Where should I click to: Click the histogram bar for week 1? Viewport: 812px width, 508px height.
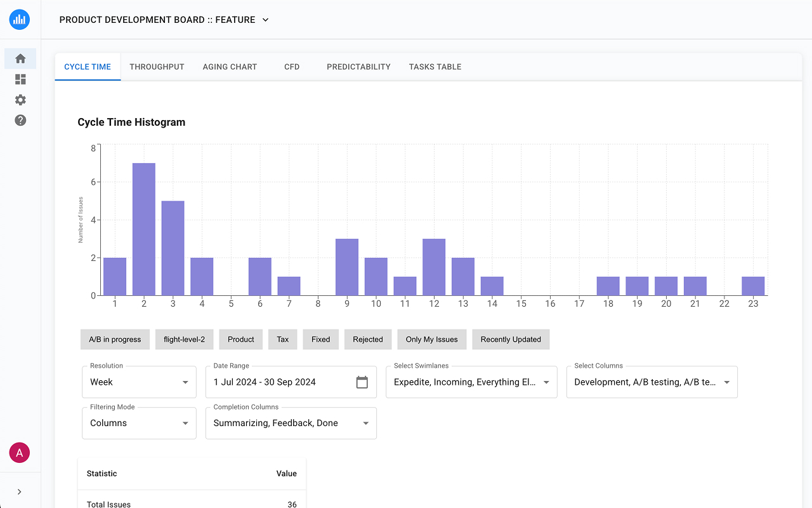point(115,277)
